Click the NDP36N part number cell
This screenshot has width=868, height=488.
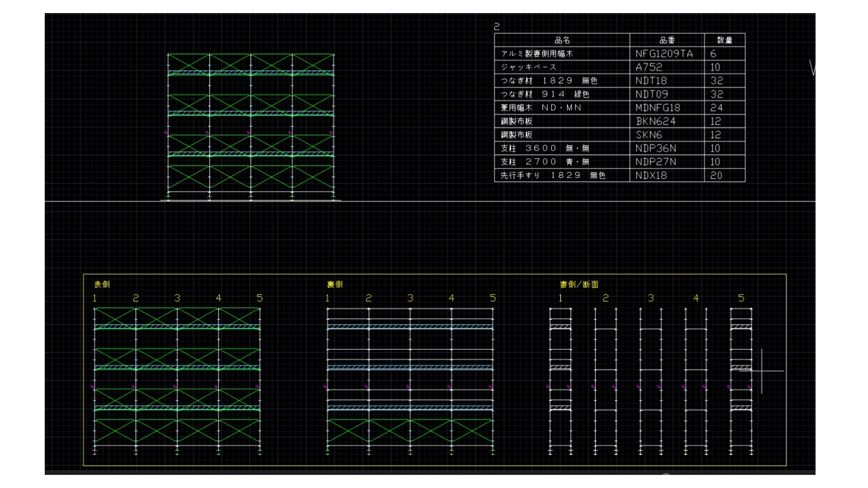[656, 149]
